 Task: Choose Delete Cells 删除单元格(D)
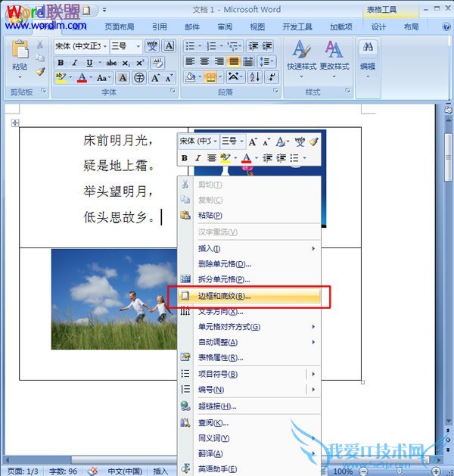click(x=249, y=264)
